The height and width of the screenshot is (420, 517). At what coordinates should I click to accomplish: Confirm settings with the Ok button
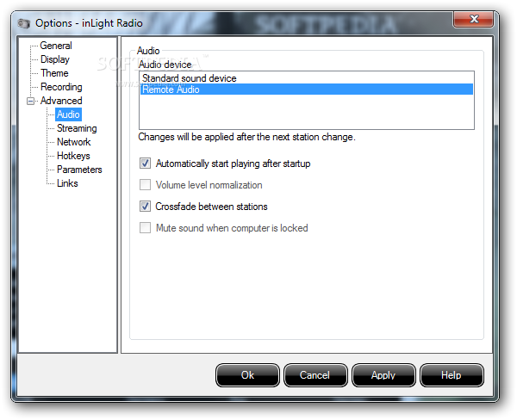tap(247, 375)
